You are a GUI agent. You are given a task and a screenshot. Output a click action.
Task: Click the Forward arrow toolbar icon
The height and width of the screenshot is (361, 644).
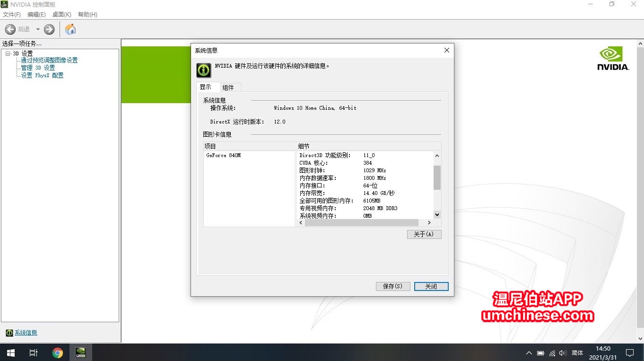click(x=49, y=29)
